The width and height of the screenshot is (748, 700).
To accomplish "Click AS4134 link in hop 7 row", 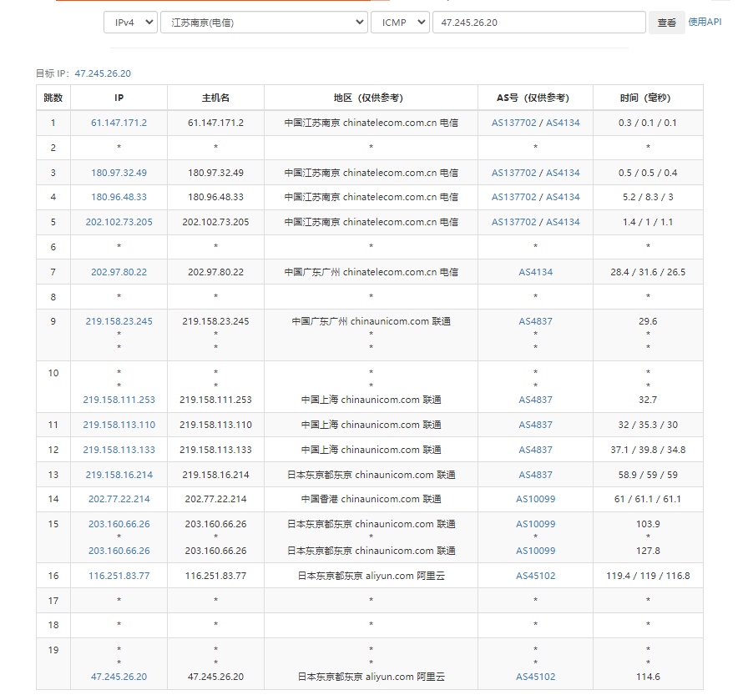I will click(x=536, y=272).
